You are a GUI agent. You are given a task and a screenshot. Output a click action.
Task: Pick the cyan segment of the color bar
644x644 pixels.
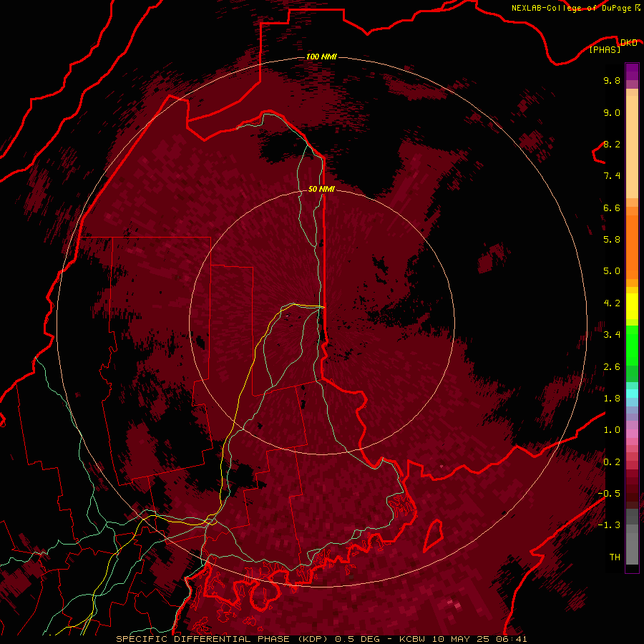pyautogui.click(x=632, y=394)
